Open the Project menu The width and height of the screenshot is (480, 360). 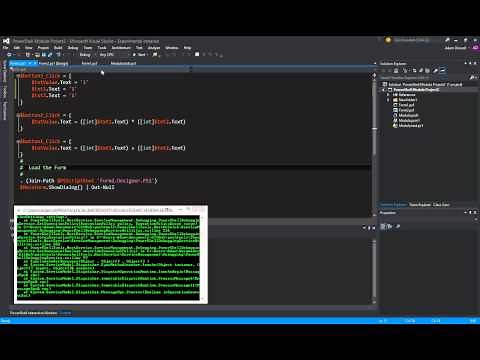pyautogui.click(x=43, y=48)
